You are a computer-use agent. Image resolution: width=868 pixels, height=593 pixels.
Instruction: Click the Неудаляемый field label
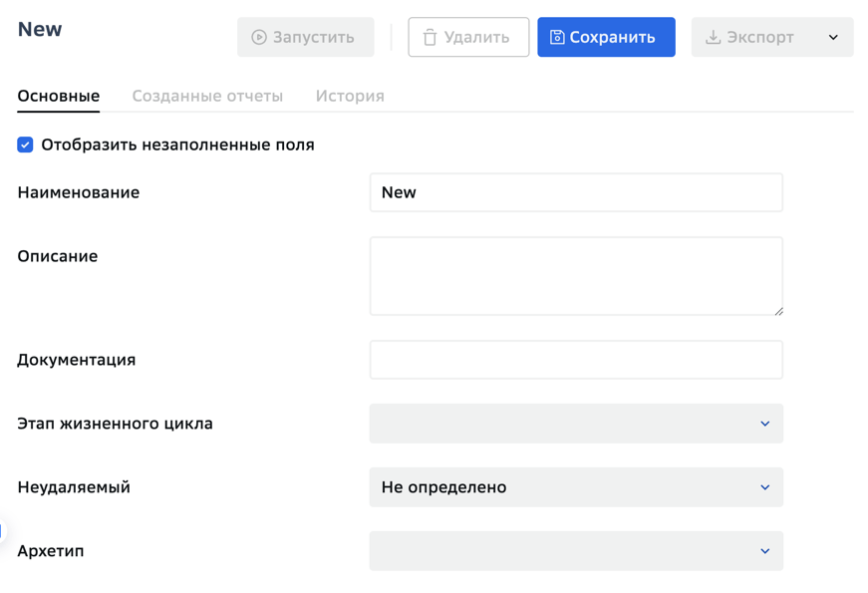coord(74,487)
